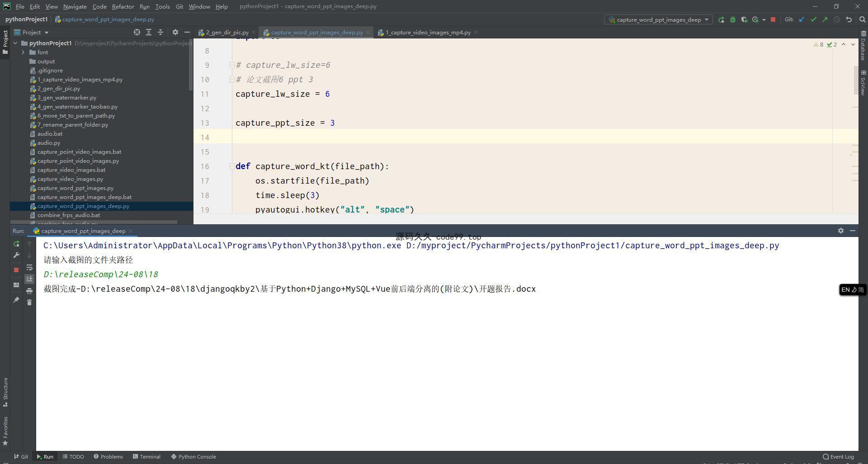Print console output with the printer icon

pyautogui.click(x=29, y=291)
